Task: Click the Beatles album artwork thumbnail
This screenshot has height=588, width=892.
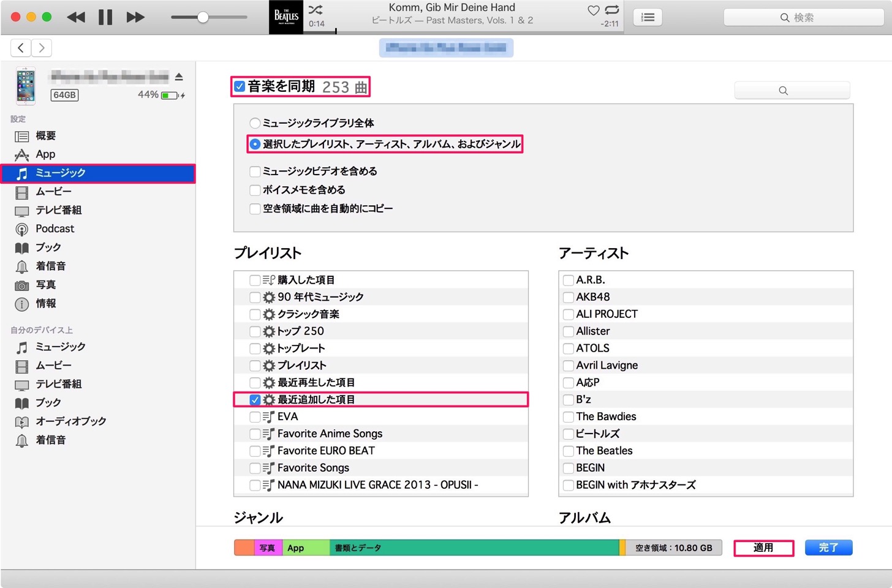Action: coord(286,17)
